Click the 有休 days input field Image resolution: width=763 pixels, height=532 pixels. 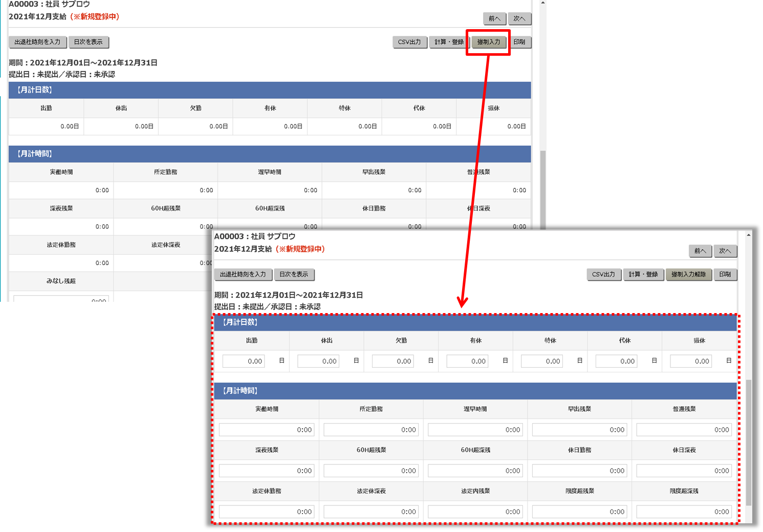467,361
